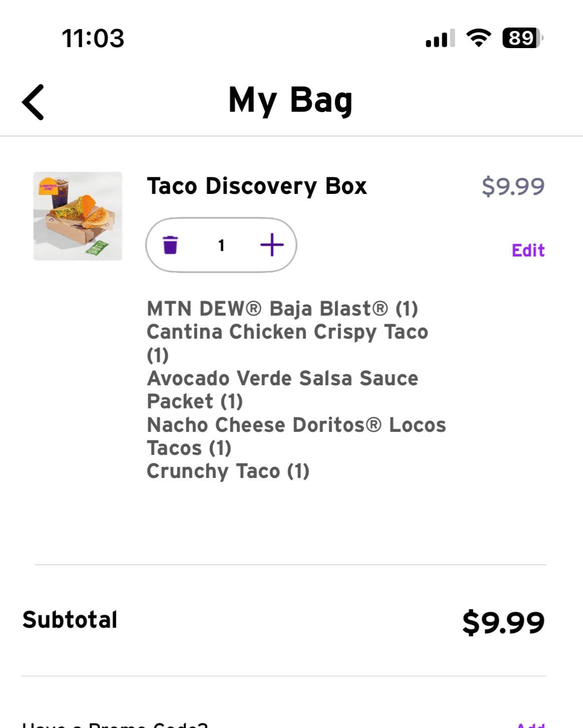Select Avocado Verde Salsa Sauce Packet line
583x728 pixels.
pos(282,379)
